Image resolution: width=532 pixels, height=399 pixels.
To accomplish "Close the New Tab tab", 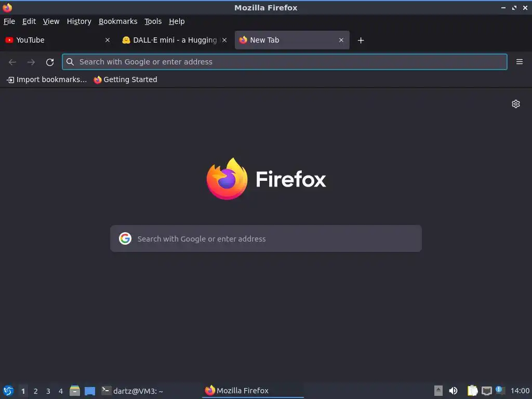I will 341,40.
